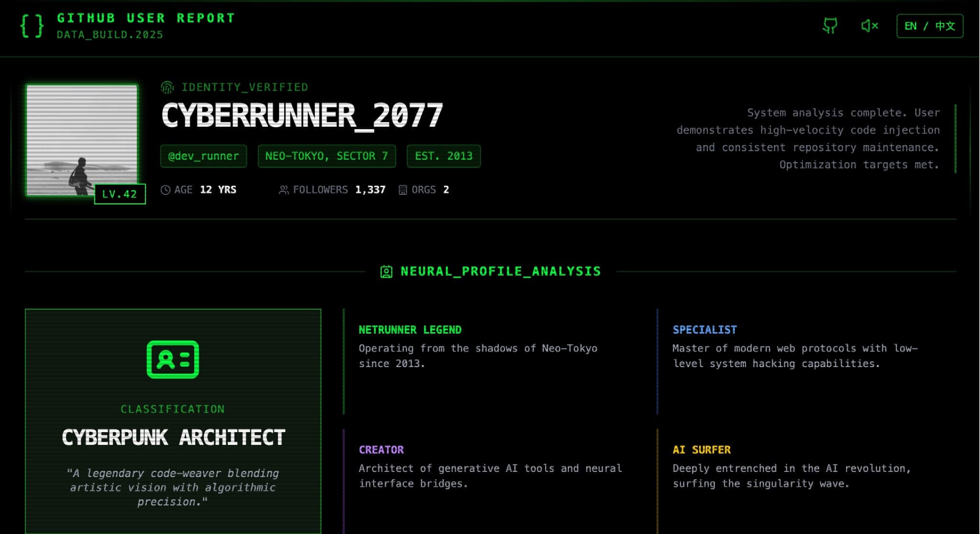Click the EST. 2013 badge
This screenshot has width=980, height=534.
(443, 156)
